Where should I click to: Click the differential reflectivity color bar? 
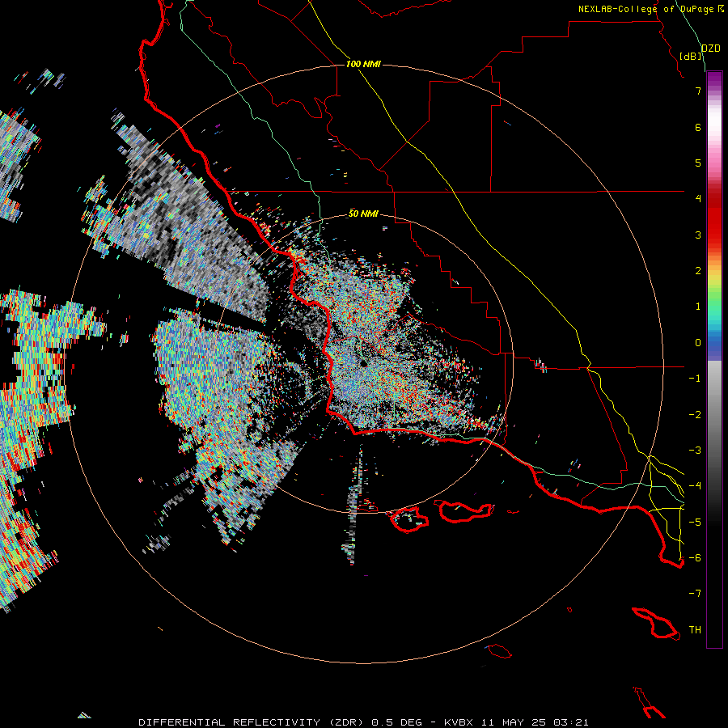(714, 360)
